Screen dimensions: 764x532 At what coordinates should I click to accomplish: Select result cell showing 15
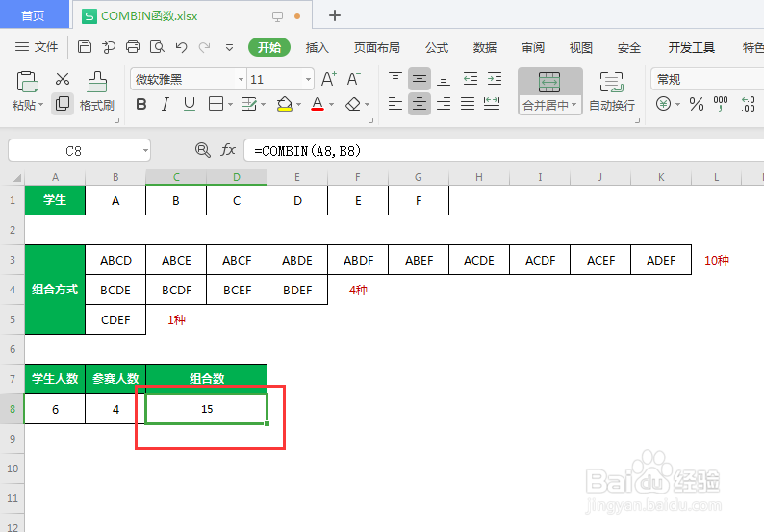point(207,409)
